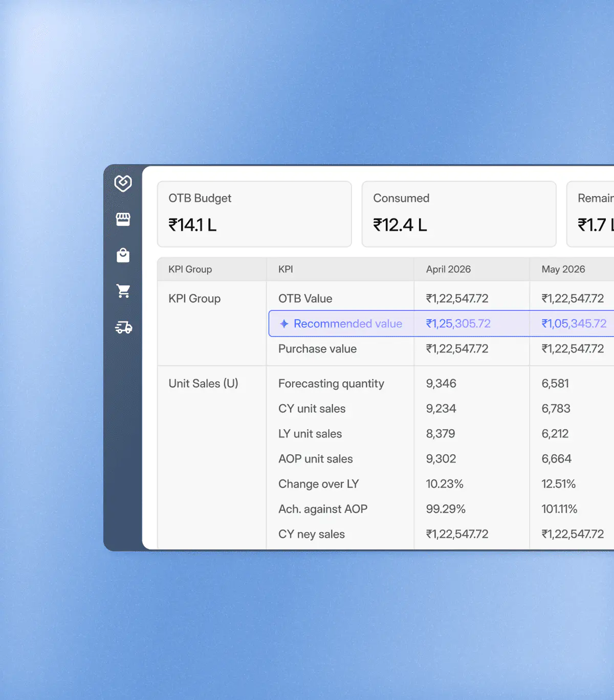Click the CY unit sales row label

click(x=312, y=409)
